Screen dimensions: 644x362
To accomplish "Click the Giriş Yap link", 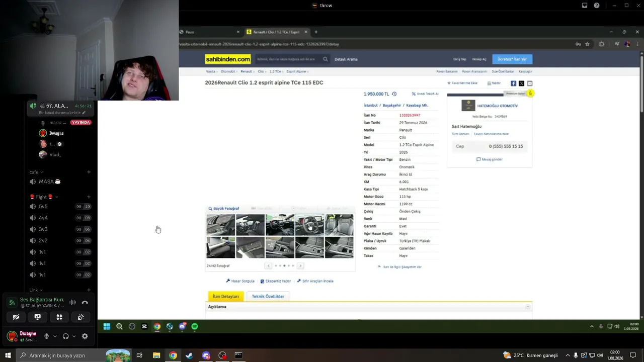I will point(460,59).
